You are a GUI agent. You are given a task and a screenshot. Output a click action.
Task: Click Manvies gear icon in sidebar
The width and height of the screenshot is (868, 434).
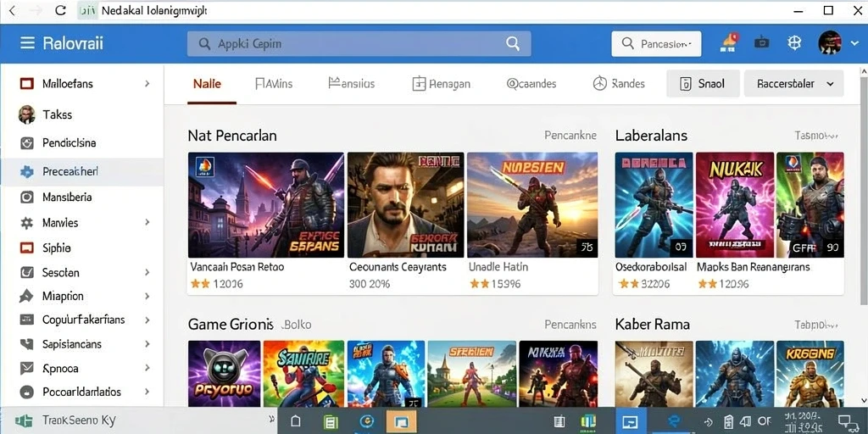tap(26, 223)
